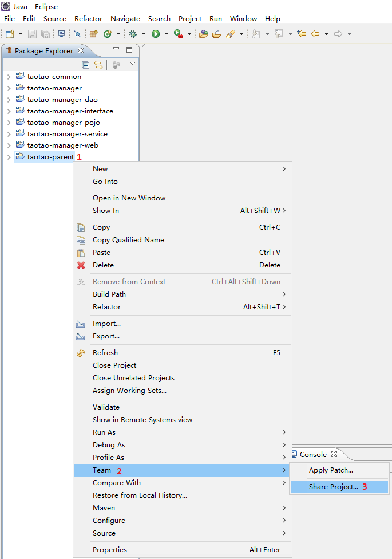Close the Package Explorer tab
Screen dimensions: 392x559
(x=81, y=50)
